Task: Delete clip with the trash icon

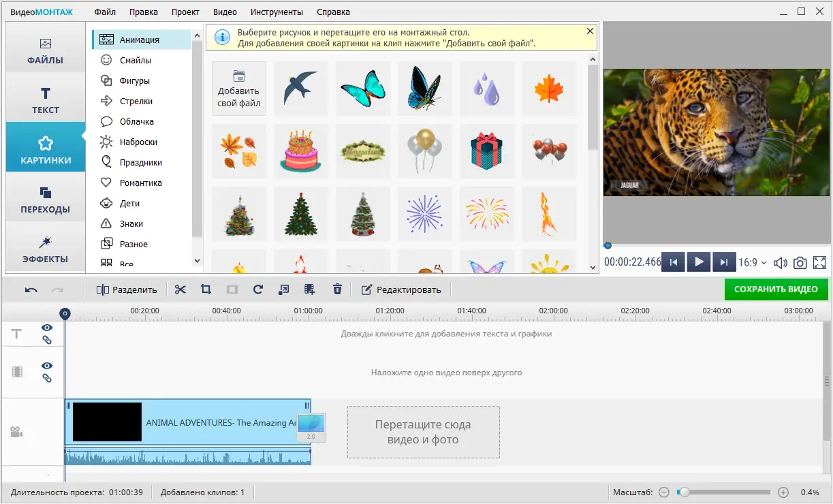Action: pos(337,289)
